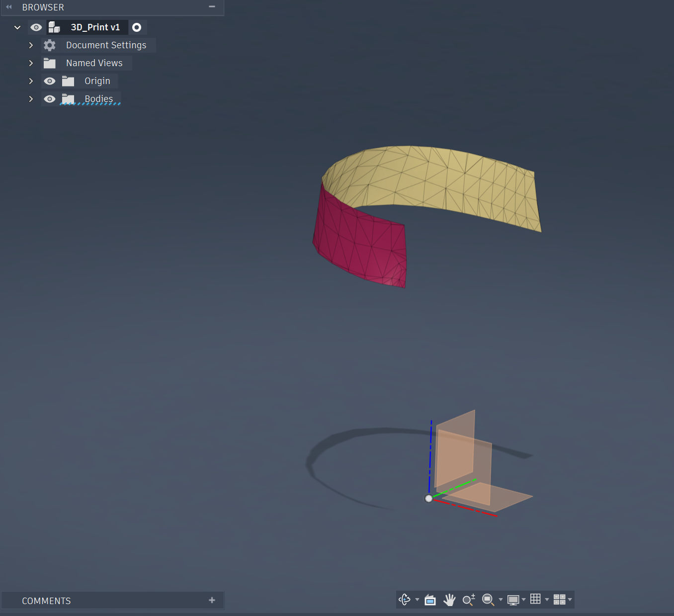
Task: Open the Grid and Snaps dropdown arrow
Action: pyautogui.click(x=547, y=600)
